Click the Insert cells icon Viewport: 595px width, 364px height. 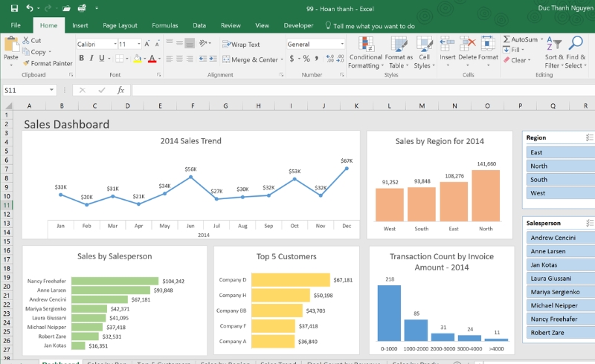[x=448, y=44]
